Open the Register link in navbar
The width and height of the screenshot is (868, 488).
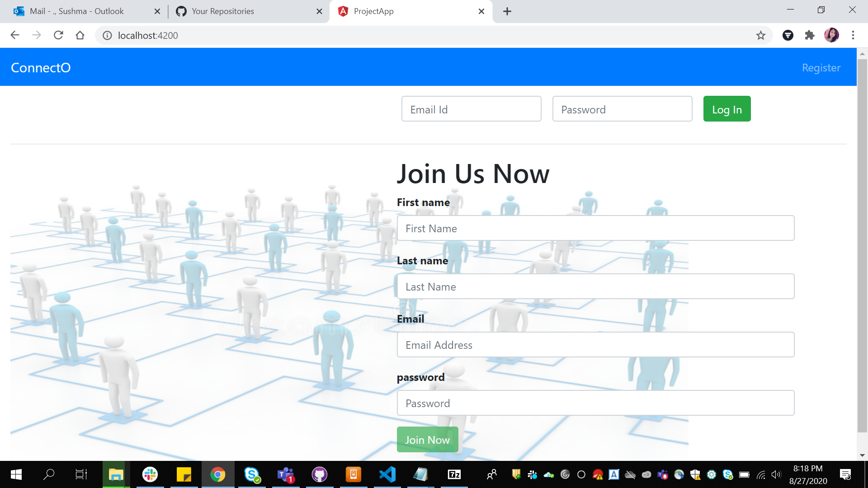pos(821,68)
